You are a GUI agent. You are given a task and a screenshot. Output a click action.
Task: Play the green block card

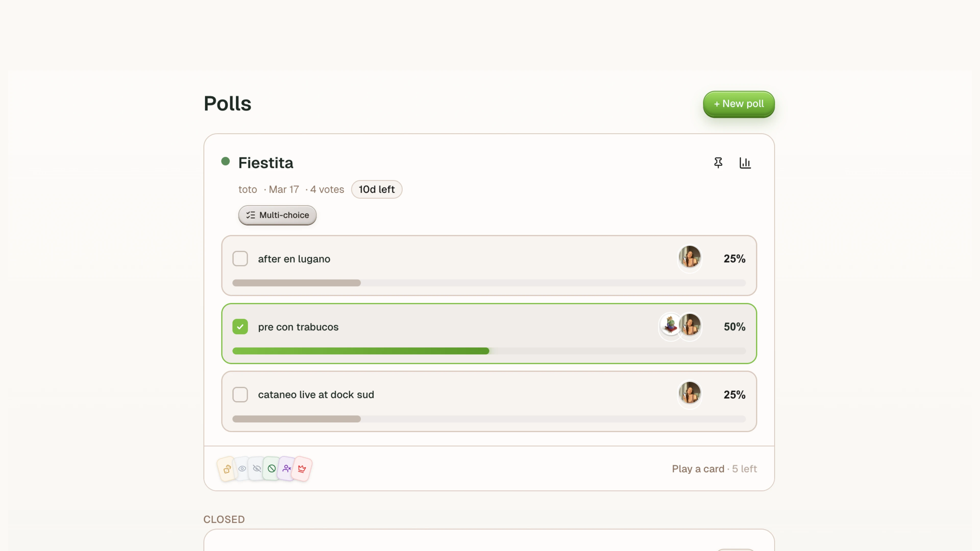coord(271,469)
